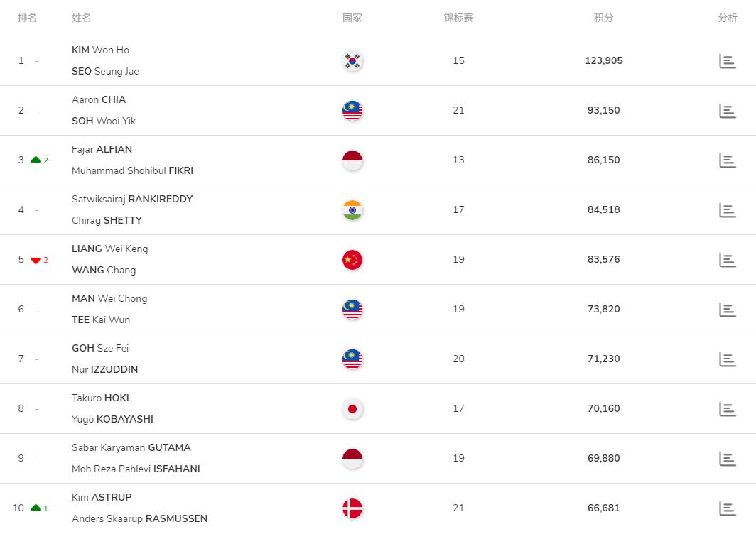This screenshot has height=534, width=756.
Task: Open analysis chart for KIM Won Ho pair
Action: click(727, 61)
